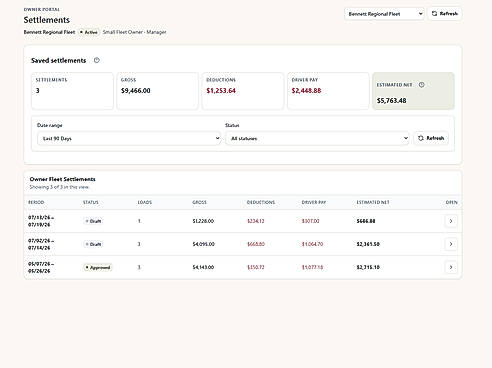Click the Gross total $9,466.00
This screenshot has width=492, height=368.
[x=136, y=91]
